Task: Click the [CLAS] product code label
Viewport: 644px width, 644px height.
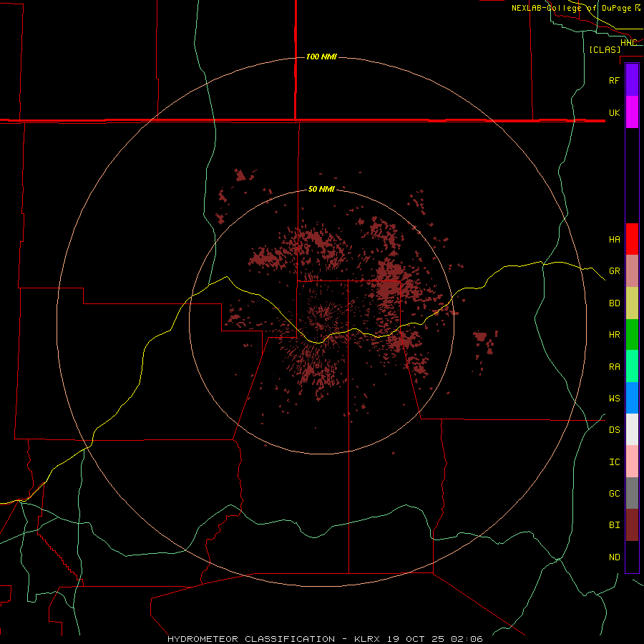Action: [x=605, y=49]
